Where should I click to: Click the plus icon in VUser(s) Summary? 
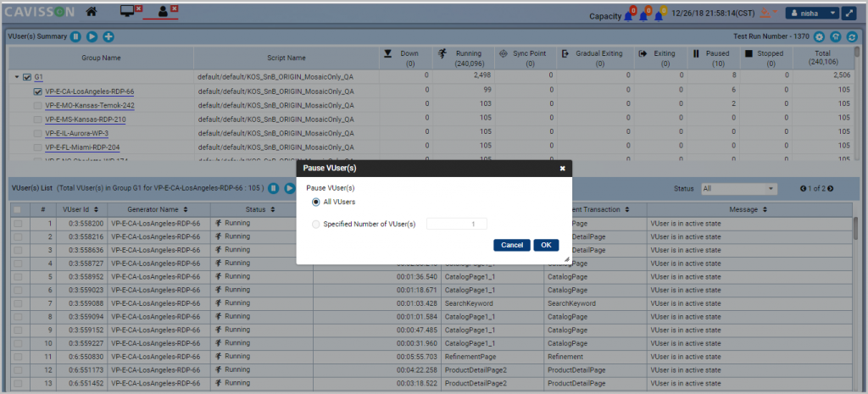pyautogui.click(x=108, y=37)
